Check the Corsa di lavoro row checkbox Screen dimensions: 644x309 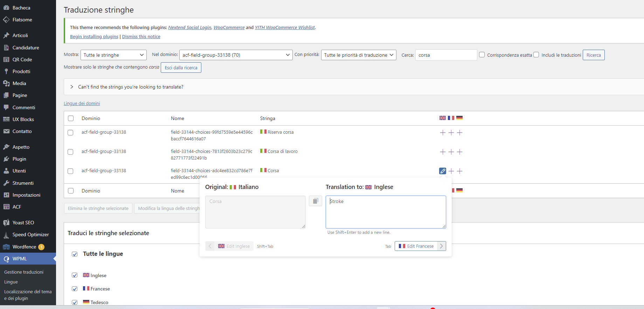pos(70,152)
